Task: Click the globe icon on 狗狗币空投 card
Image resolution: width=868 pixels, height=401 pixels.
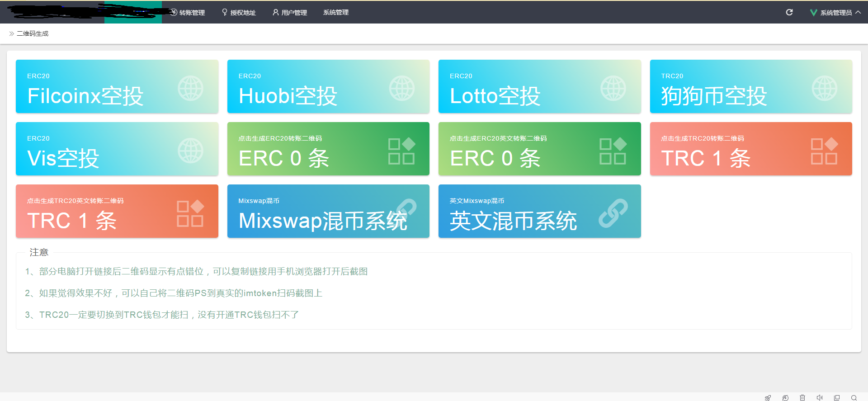Action: pyautogui.click(x=825, y=88)
